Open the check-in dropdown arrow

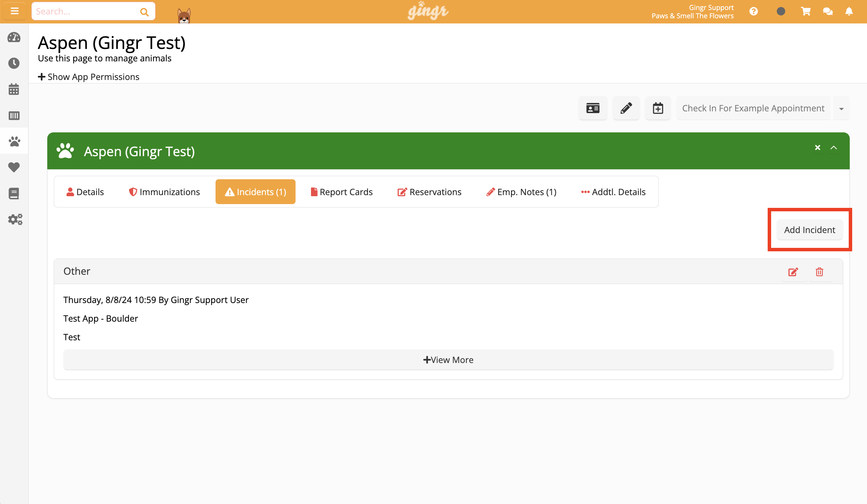(841, 109)
